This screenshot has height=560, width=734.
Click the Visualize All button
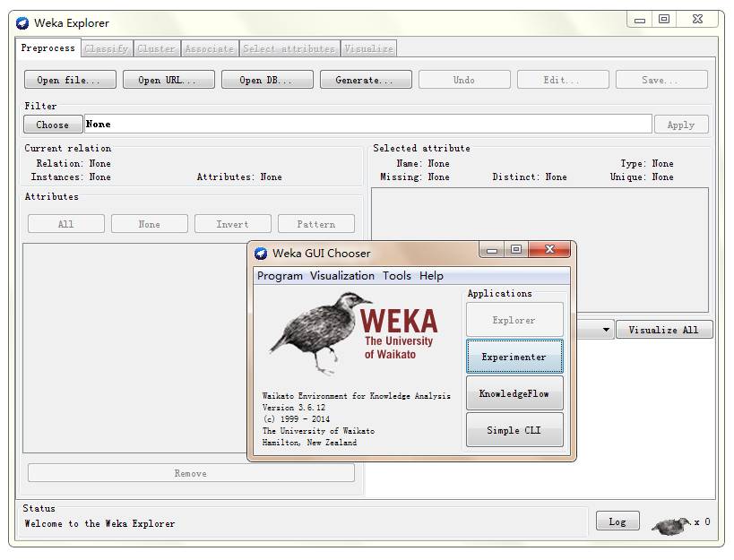[664, 330]
